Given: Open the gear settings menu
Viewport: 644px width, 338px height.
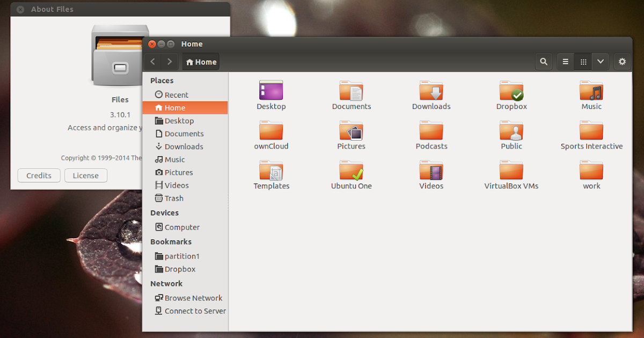Looking at the screenshot, I should (x=622, y=61).
